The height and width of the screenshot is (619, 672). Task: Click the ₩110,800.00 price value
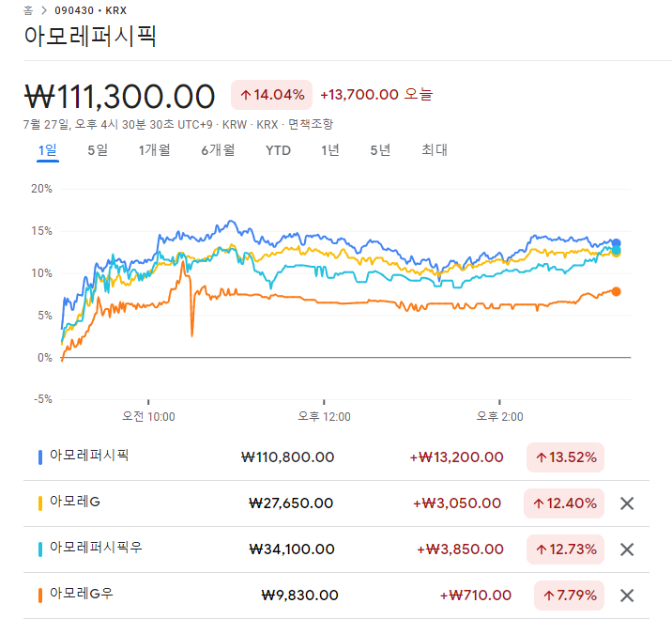287,457
